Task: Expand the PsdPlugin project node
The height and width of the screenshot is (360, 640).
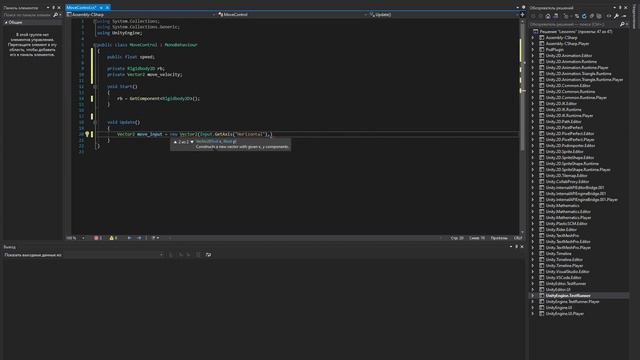Action: 533,49
